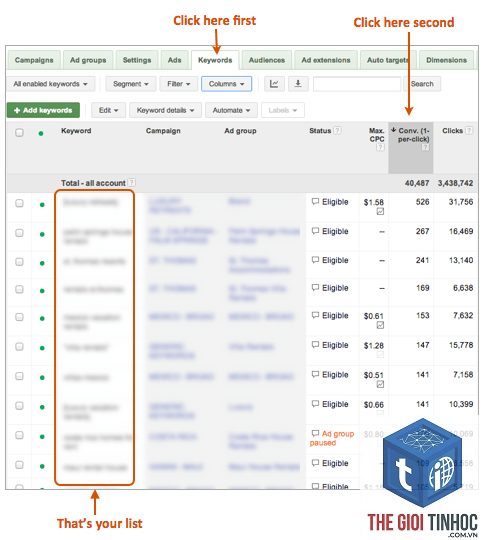Click speech bubble icon beside 526 conversions row
The width and height of the screenshot is (485, 540).
[x=315, y=201]
